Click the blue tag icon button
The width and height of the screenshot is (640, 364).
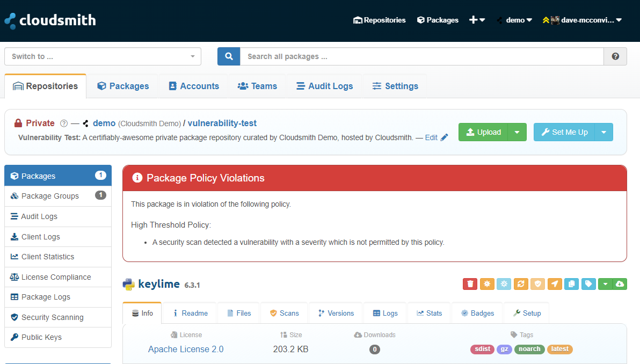(x=588, y=284)
